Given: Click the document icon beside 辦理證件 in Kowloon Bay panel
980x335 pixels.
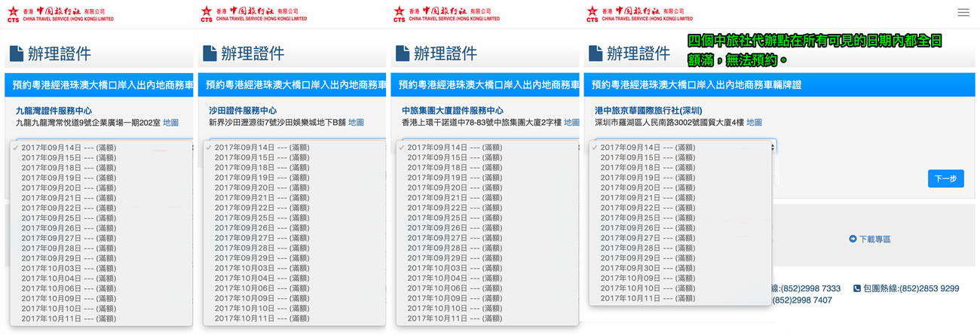Looking at the screenshot, I should tap(17, 53).
